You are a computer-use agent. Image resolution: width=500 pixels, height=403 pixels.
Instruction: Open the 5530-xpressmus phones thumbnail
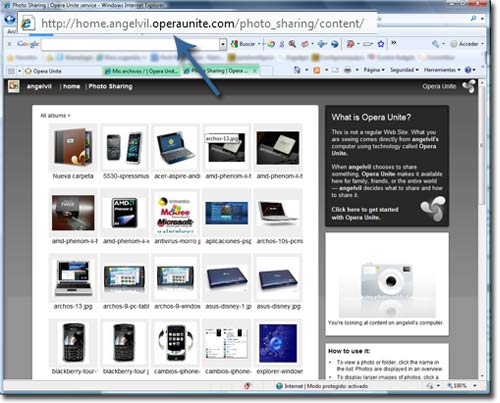click(124, 148)
